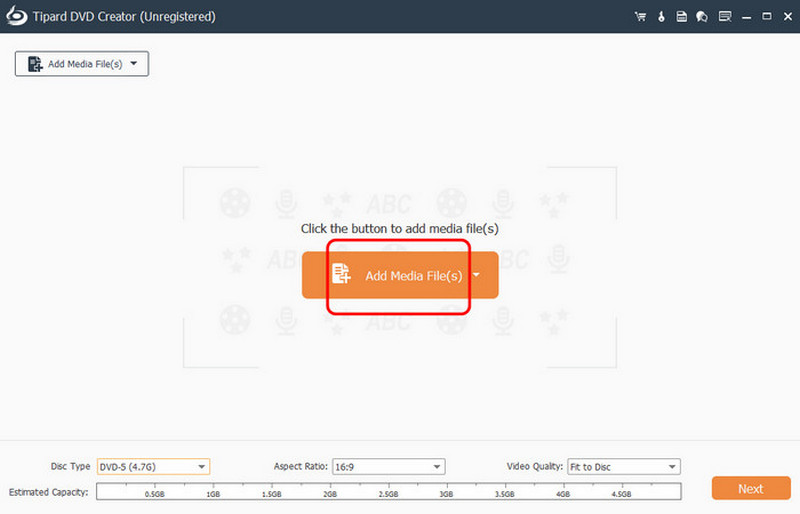The height and width of the screenshot is (514, 800).
Task: Expand the orange Add Media File(s) arrow
Action: pyautogui.click(x=477, y=275)
